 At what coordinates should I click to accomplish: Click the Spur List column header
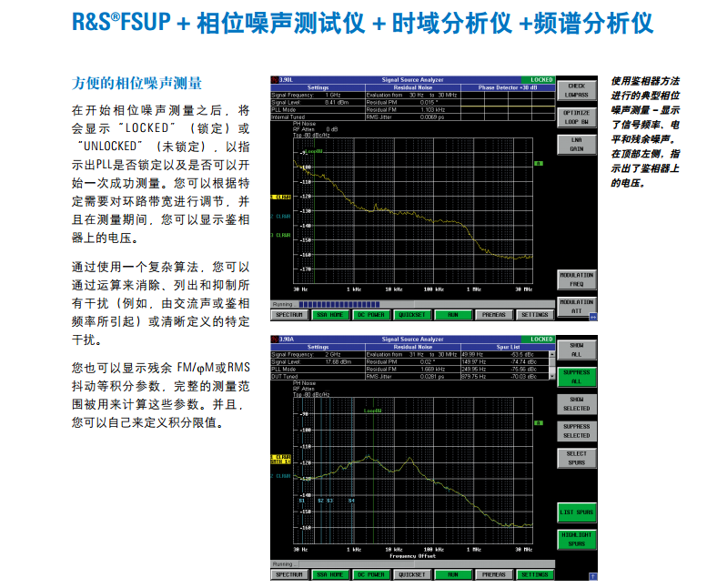point(508,347)
